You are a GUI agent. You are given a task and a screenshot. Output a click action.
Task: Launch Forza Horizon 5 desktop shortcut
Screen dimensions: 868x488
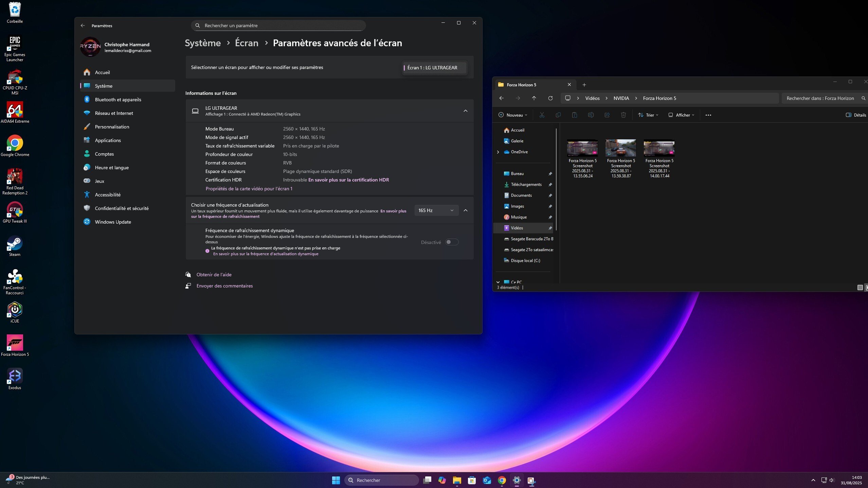tap(15, 346)
